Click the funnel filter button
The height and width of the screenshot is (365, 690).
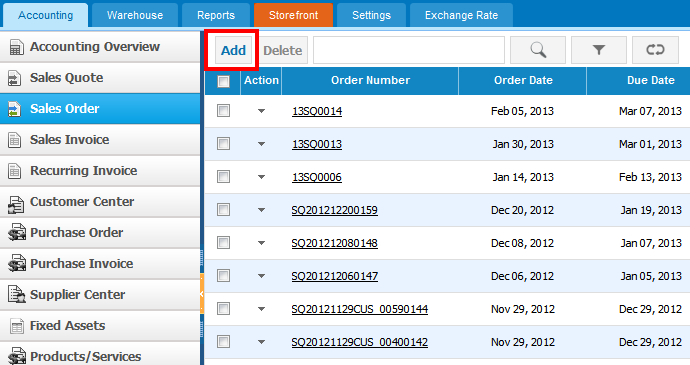coord(598,50)
